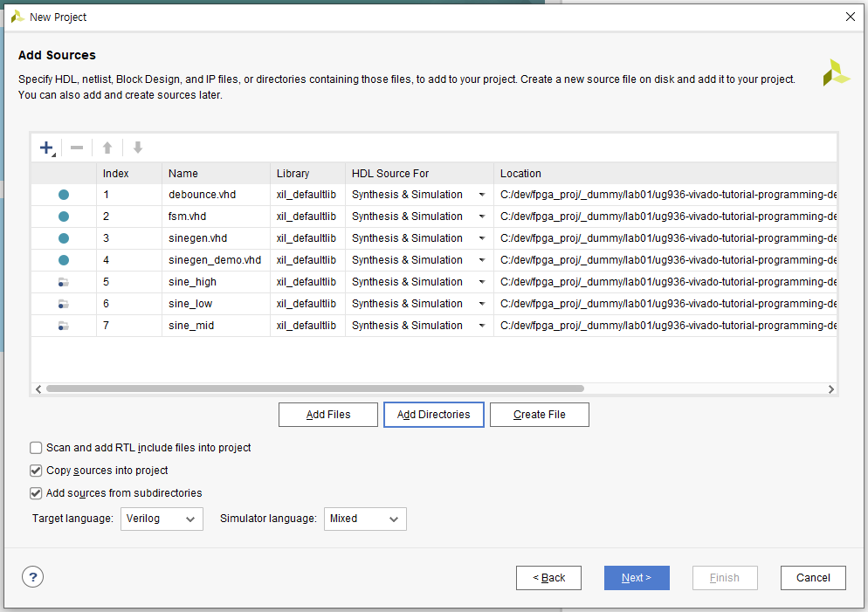Open the Target language dropdown
The width and height of the screenshot is (868, 612).
tap(162, 519)
